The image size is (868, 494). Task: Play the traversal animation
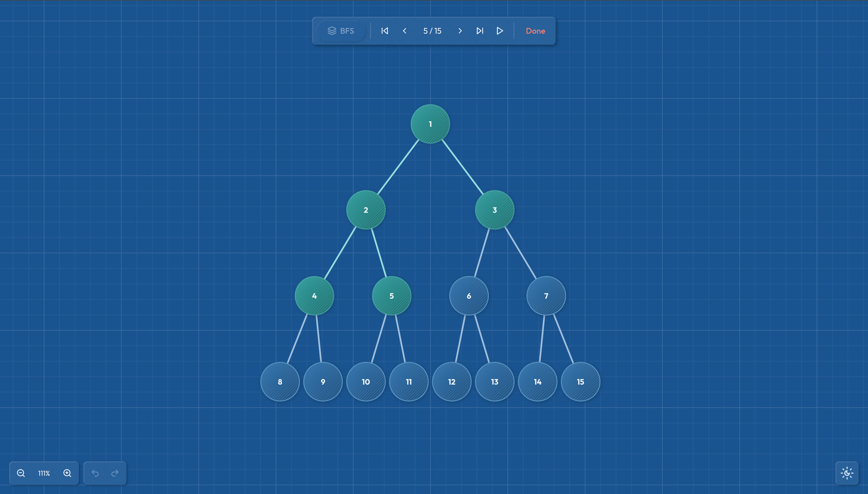500,31
